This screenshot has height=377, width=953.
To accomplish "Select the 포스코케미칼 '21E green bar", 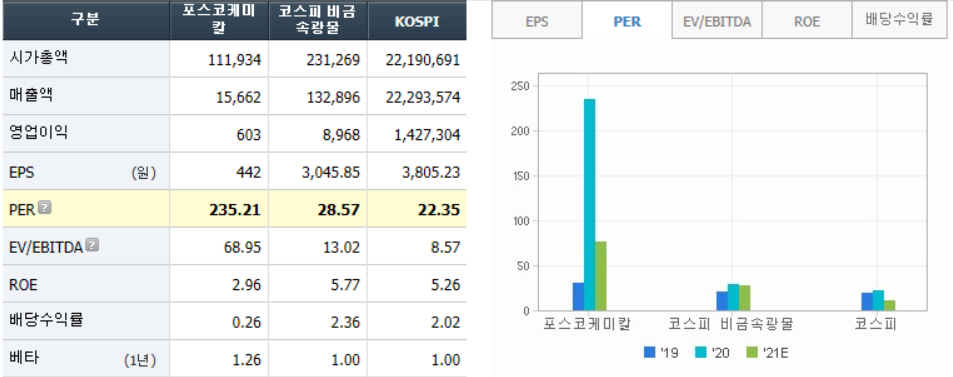I will tap(600, 276).
